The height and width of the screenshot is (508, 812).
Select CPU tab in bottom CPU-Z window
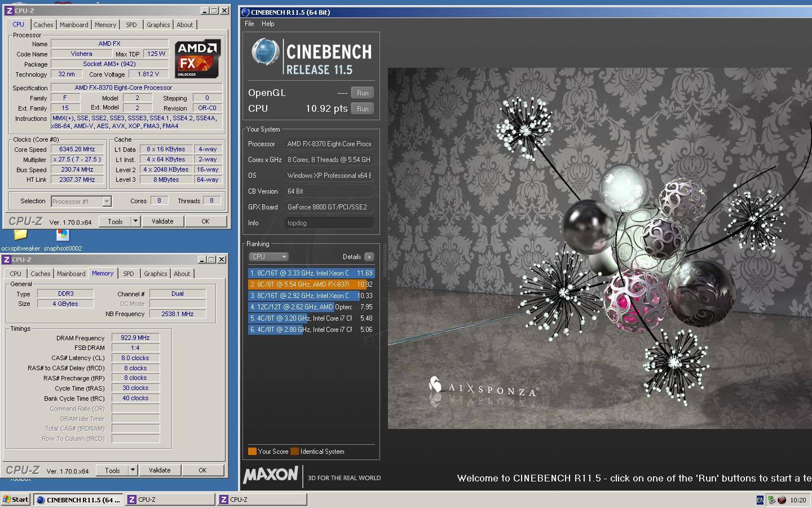tap(15, 274)
